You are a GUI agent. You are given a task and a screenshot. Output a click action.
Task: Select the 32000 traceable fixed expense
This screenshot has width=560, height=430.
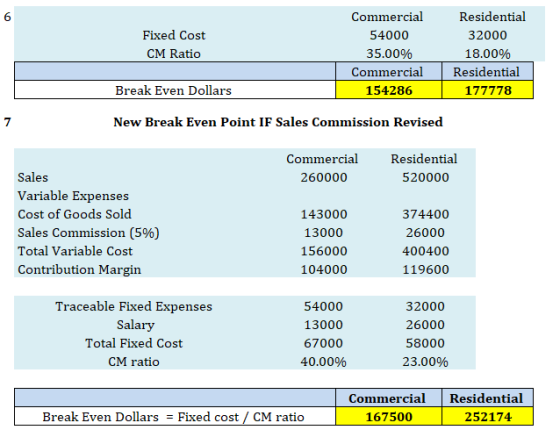(x=425, y=306)
